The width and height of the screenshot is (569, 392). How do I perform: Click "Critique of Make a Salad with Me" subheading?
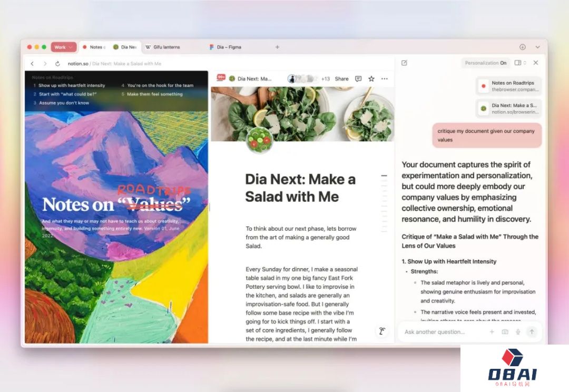470,241
